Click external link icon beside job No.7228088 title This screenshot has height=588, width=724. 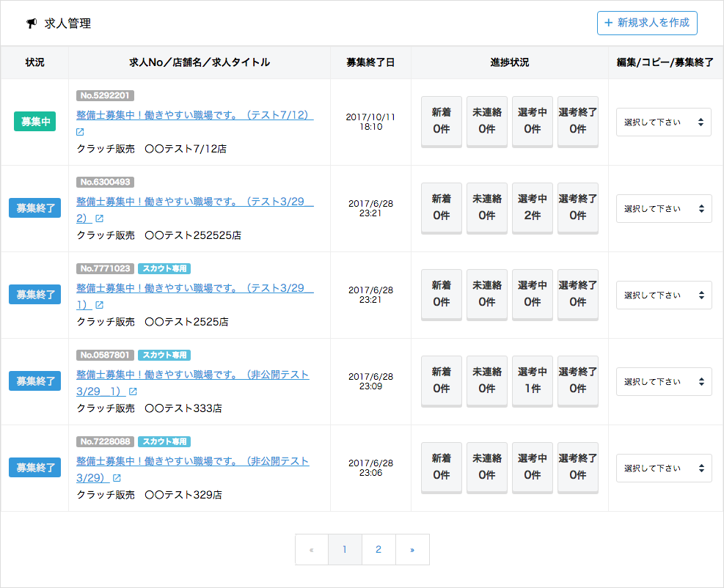click(116, 478)
